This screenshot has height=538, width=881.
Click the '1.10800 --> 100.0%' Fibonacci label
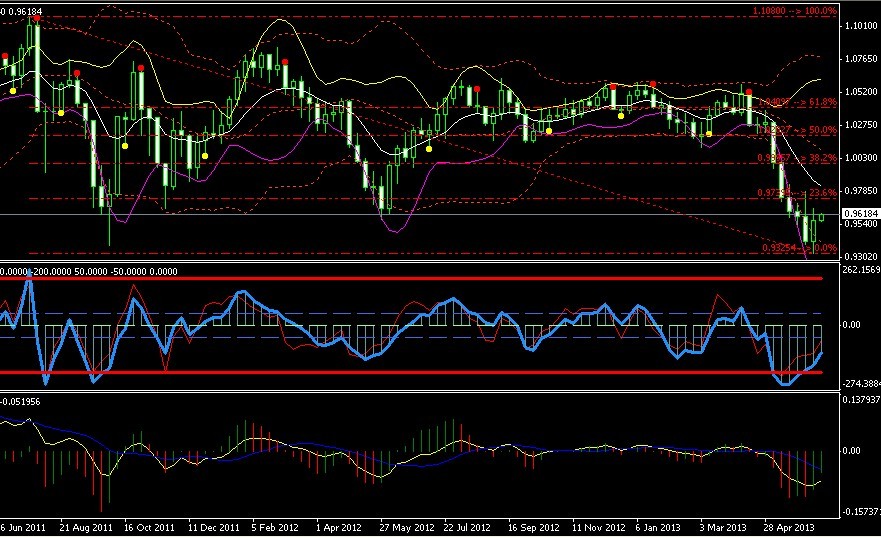pyautogui.click(x=794, y=11)
